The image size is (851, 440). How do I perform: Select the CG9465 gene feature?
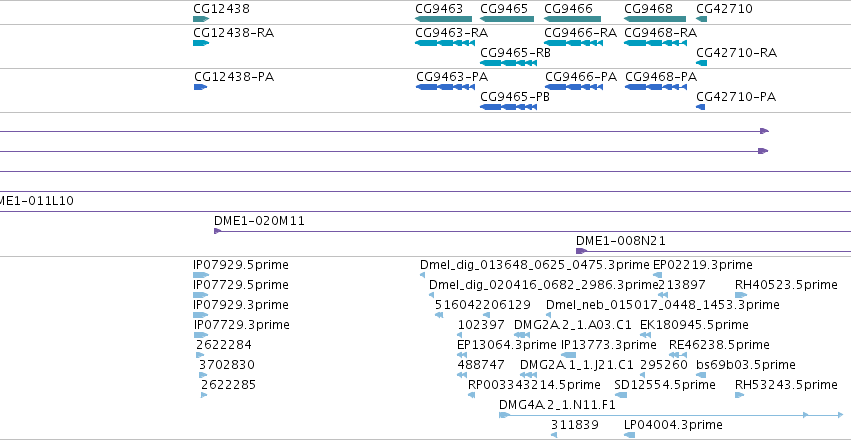click(507, 19)
